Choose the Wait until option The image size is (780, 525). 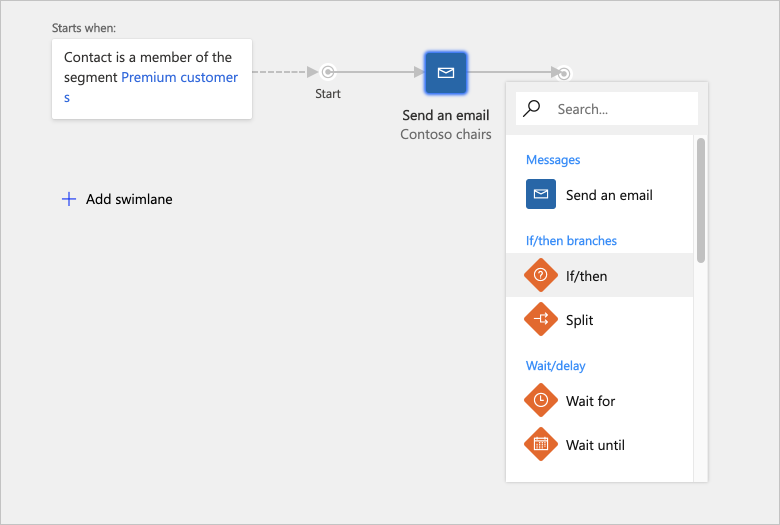pyautogui.click(x=595, y=445)
